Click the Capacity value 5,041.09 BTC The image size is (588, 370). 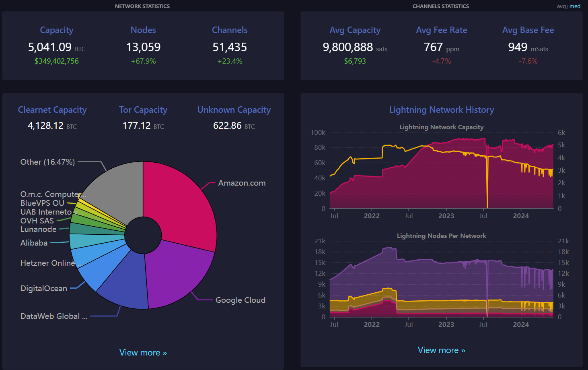(57, 48)
